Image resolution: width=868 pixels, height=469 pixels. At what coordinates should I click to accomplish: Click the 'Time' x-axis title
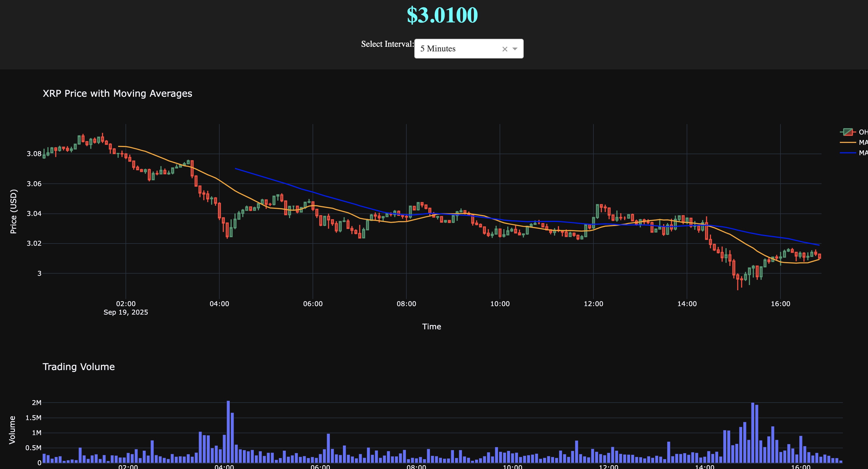click(x=431, y=327)
